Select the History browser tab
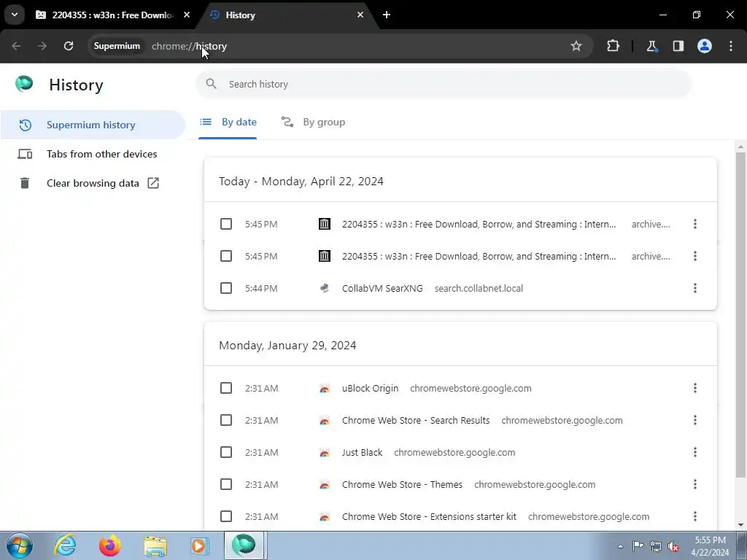 pos(287,15)
